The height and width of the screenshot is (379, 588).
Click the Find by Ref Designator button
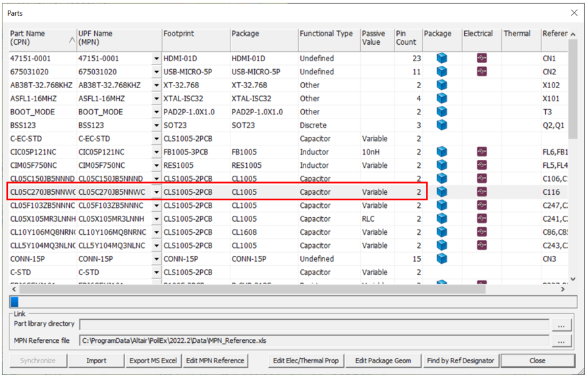(x=460, y=361)
